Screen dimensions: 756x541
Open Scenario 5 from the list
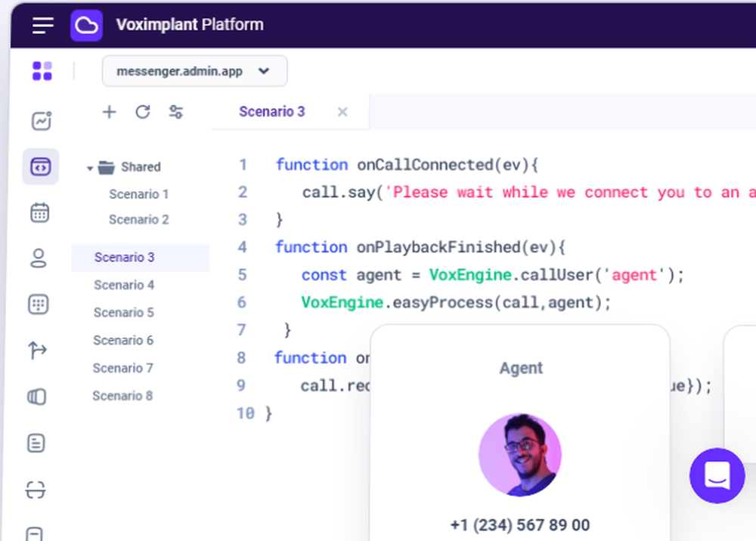(123, 313)
